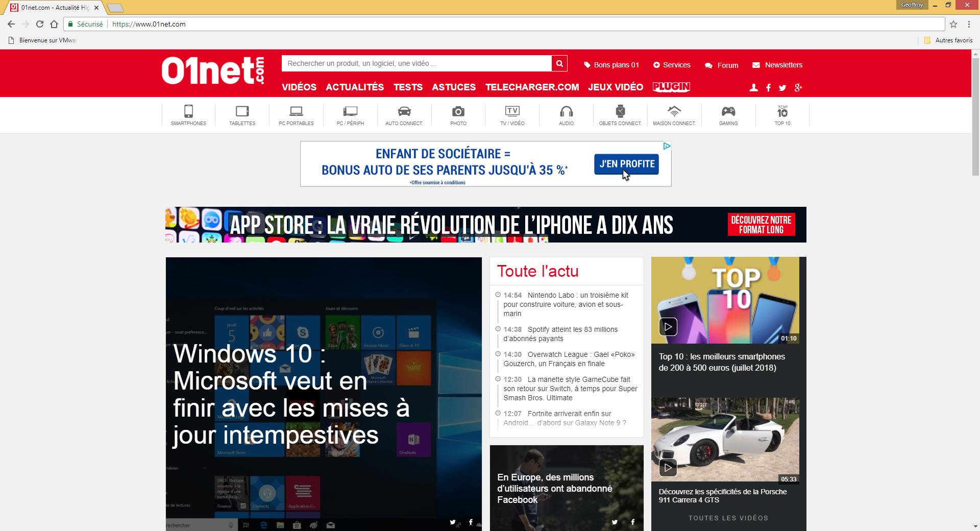
Task: Bookmark page with the star icon
Action: coord(953,24)
